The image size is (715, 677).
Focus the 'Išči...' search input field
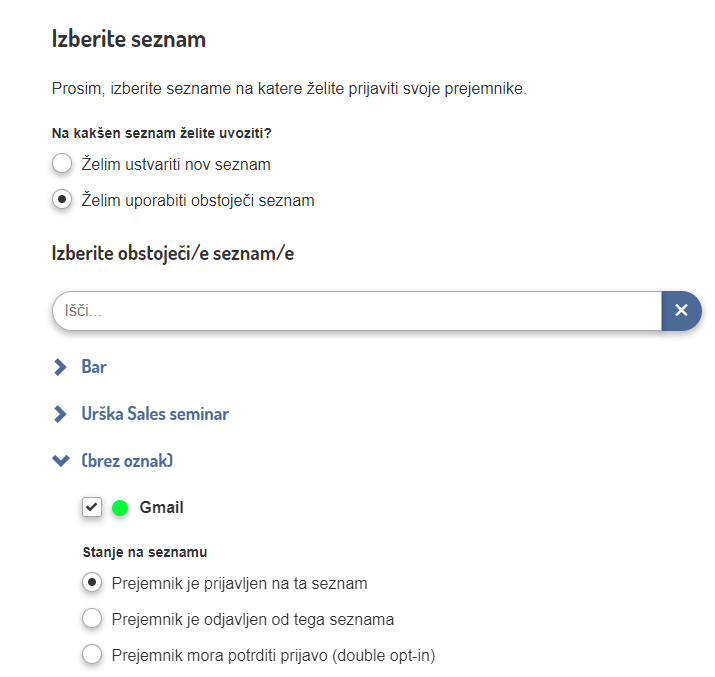pos(356,311)
